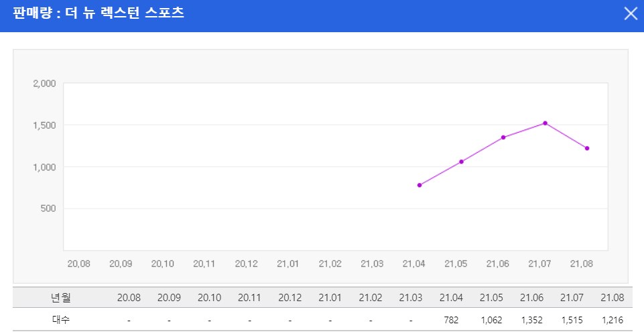Viewport: 644px width, 334px height.
Task: Click the 21.07 peak data point
Action: (x=545, y=123)
